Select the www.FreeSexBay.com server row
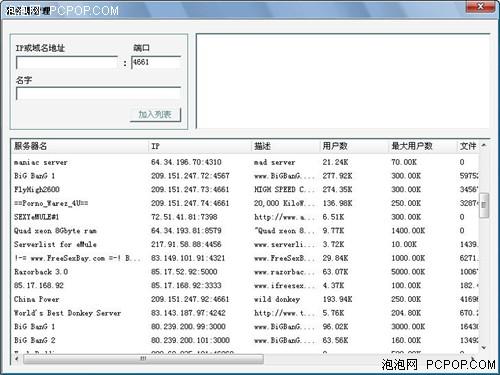Screen dimensions: 500x375 click(245, 258)
